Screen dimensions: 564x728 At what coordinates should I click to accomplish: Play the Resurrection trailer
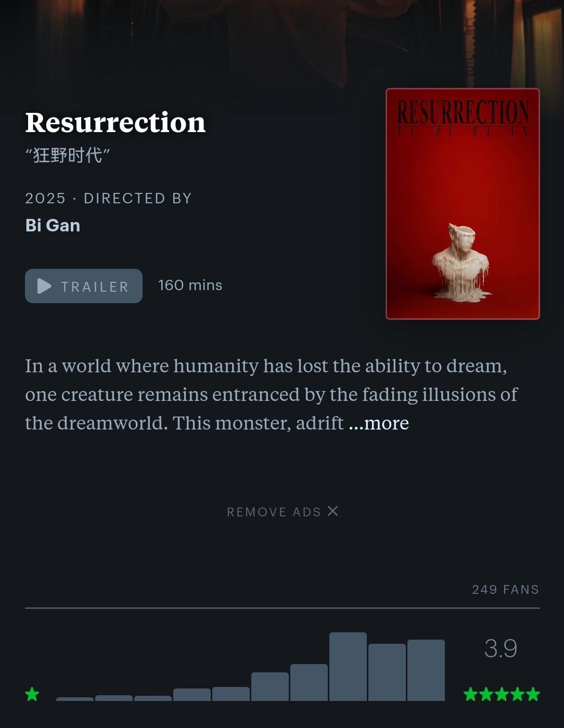[x=84, y=286]
